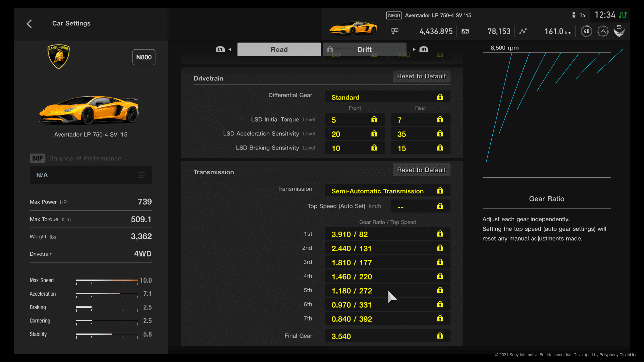The image size is (644, 362).
Task: Click lock on front LSD Acceleration Sensitivity
Action: tap(374, 134)
